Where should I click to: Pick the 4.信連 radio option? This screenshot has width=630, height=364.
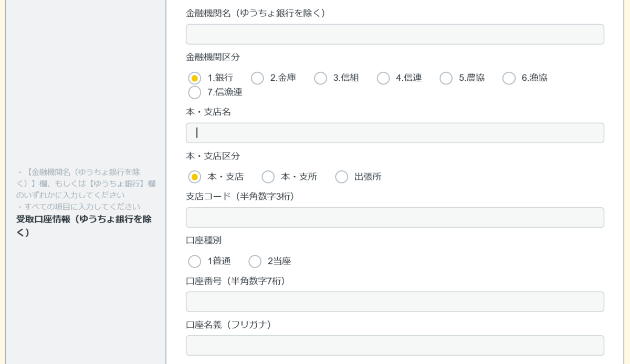pyautogui.click(x=383, y=78)
